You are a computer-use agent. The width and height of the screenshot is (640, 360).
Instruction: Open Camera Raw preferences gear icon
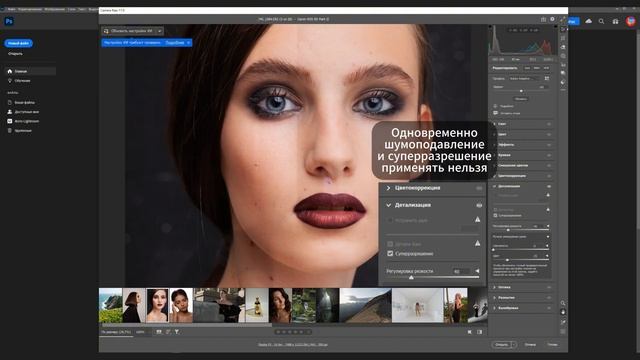[552, 19]
